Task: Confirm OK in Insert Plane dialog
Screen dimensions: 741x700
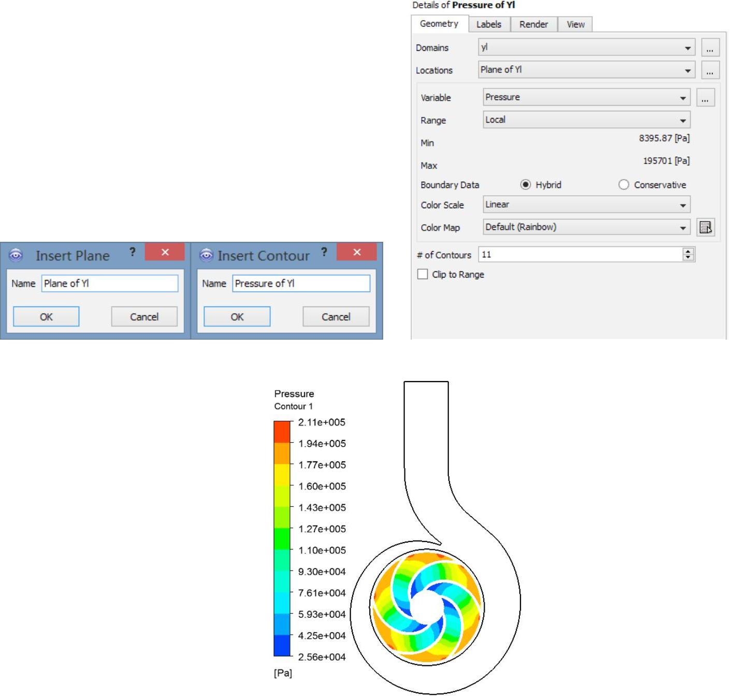Action: click(46, 317)
